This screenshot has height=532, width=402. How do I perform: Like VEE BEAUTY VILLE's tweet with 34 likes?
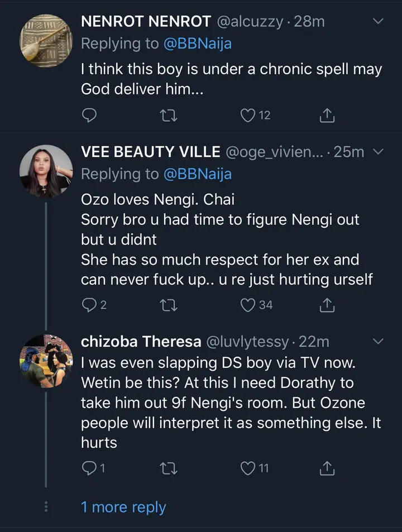(248, 305)
